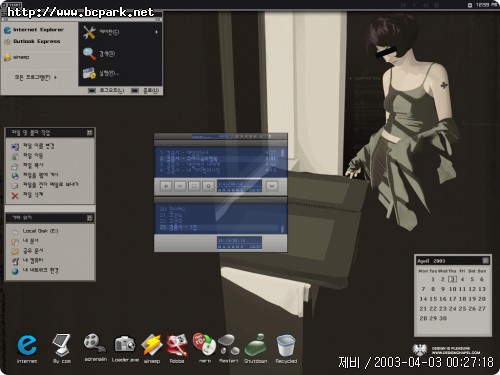Image resolution: width=500 pixels, height=375 pixels.
Task: Expand All Programs in the Start menu
Action: tap(35, 77)
